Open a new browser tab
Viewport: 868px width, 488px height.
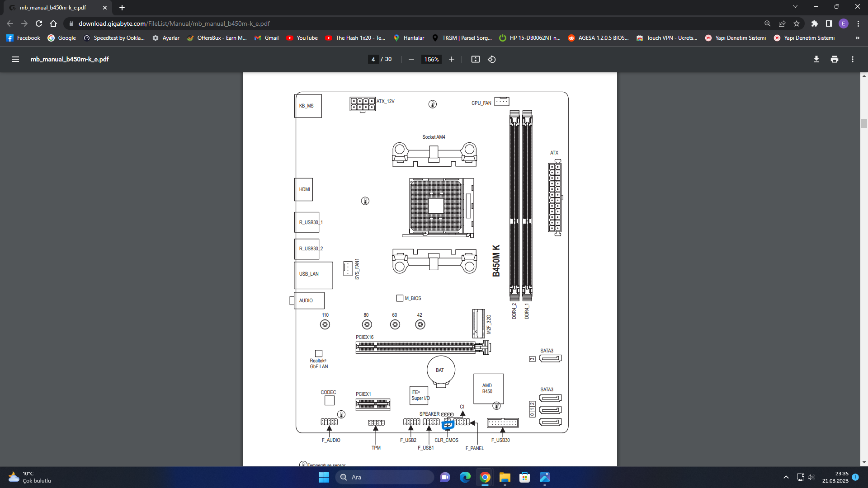(x=122, y=8)
